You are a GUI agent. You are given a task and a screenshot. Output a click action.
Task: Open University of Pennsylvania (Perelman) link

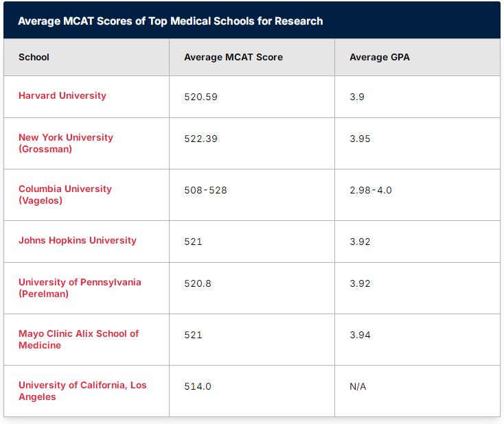click(80, 288)
